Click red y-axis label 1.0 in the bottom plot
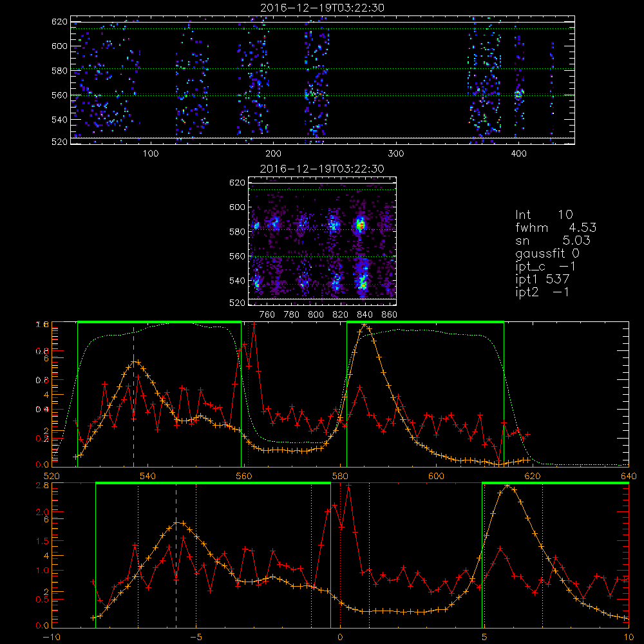Image resolution: width=644 pixels, height=644 pixels. click(43, 571)
